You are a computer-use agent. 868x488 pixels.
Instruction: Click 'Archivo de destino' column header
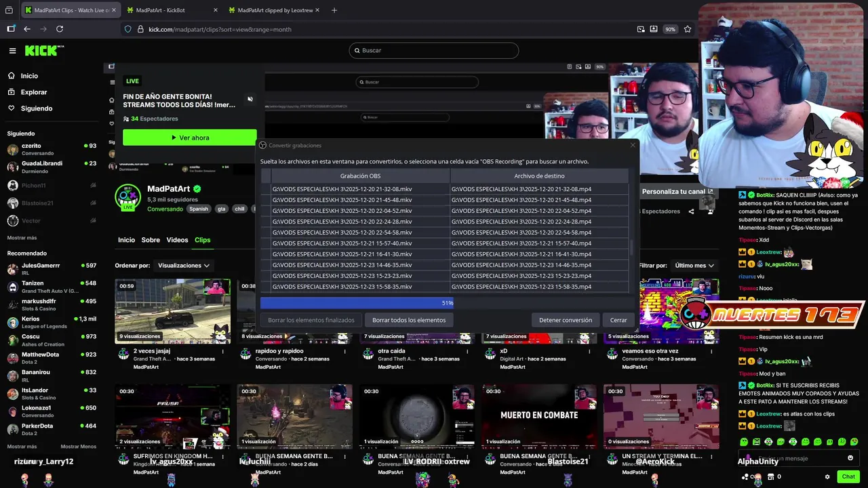pyautogui.click(x=539, y=176)
